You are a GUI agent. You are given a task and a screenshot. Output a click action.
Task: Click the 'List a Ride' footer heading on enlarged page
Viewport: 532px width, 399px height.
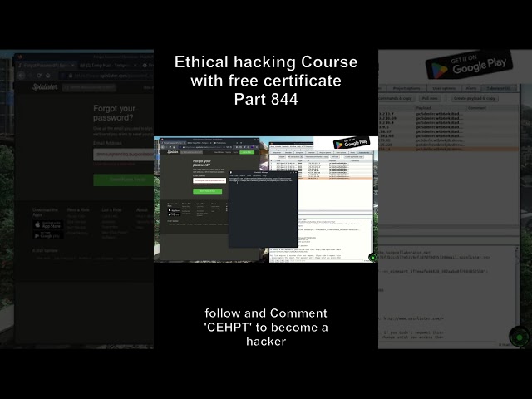[111, 210]
